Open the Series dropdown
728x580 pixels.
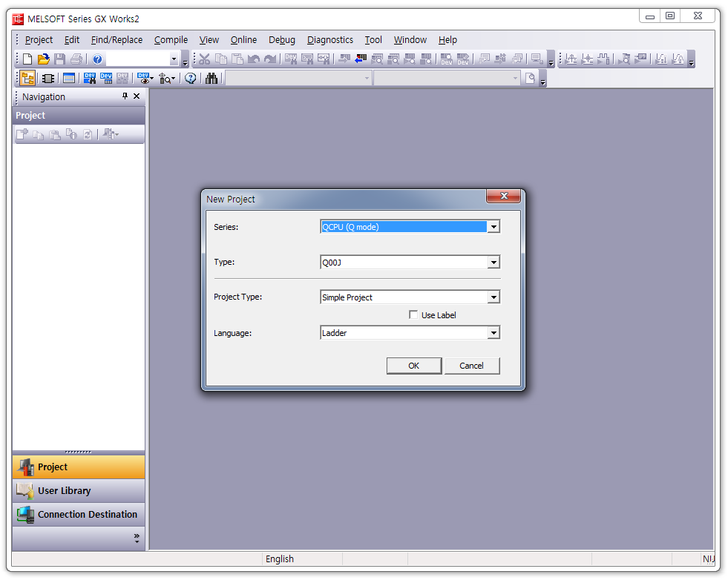(493, 227)
